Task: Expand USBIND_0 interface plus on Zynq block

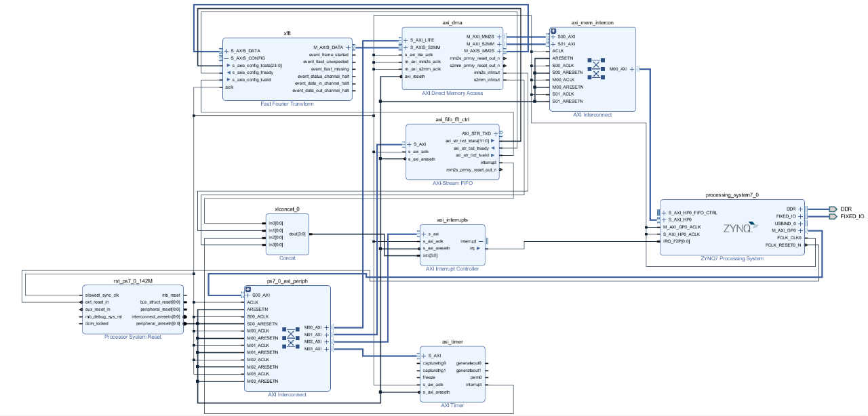Action: 800,224
